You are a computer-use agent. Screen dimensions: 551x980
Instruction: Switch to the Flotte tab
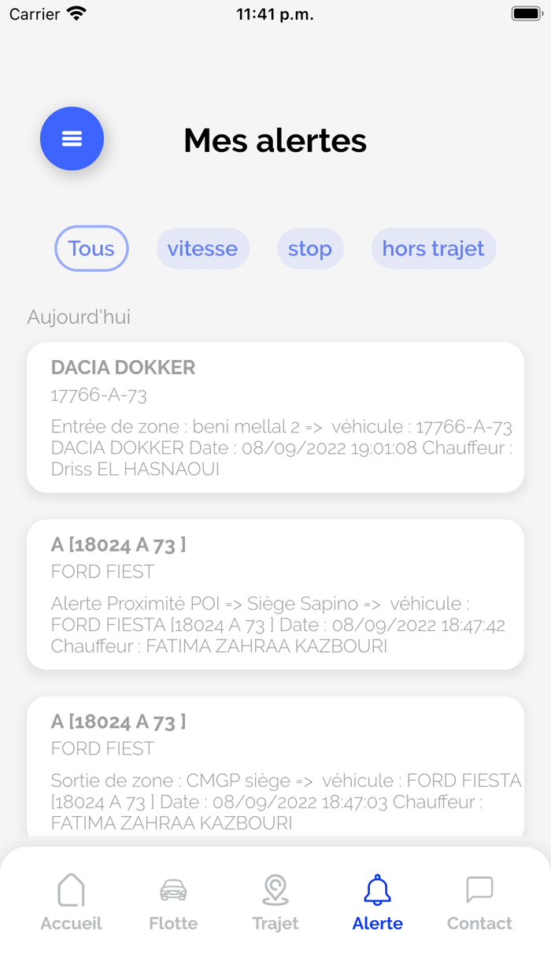(x=173, y=902)
